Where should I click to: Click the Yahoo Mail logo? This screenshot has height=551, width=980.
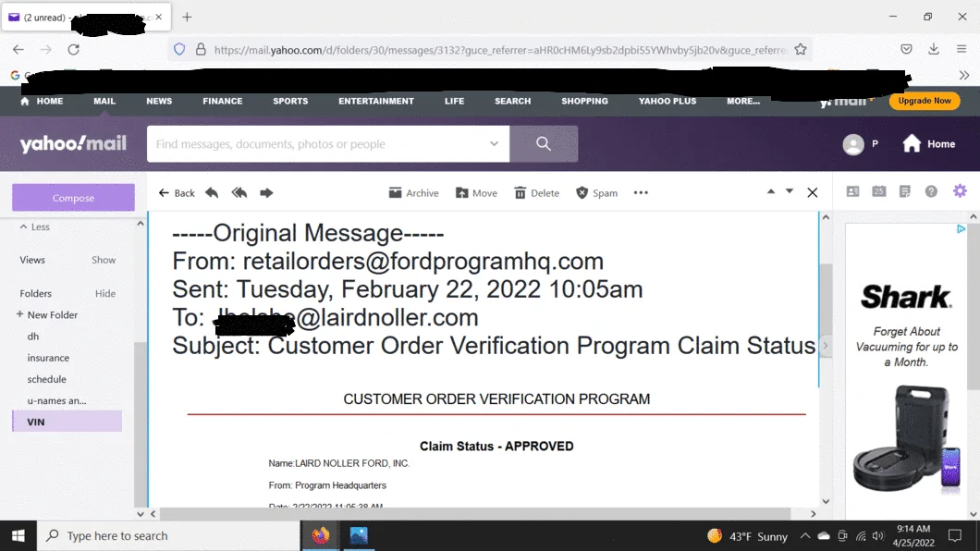click(73, 143)
